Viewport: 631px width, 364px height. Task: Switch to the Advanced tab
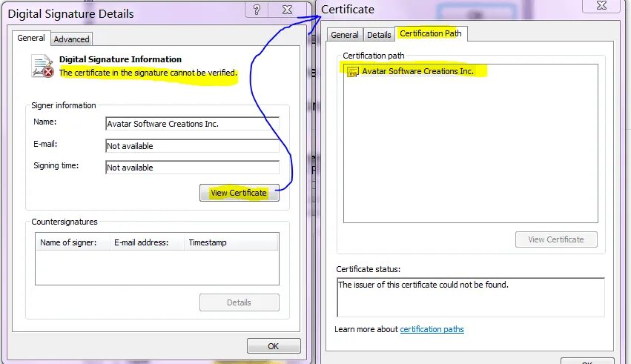tap(72, 39)
